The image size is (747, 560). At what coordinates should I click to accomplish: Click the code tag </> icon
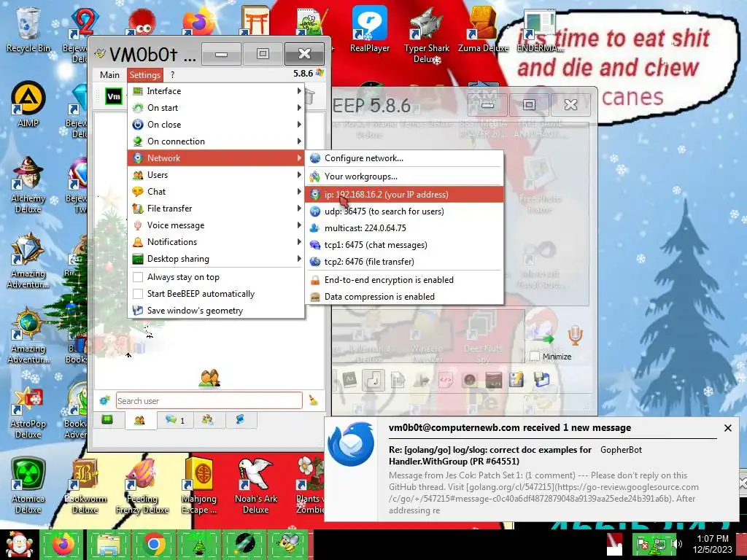coord(446,380)
